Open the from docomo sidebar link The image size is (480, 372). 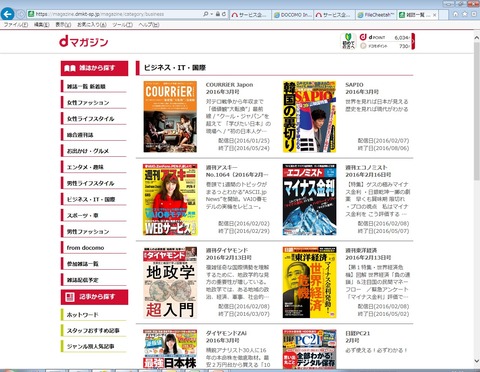click(94, 247)
